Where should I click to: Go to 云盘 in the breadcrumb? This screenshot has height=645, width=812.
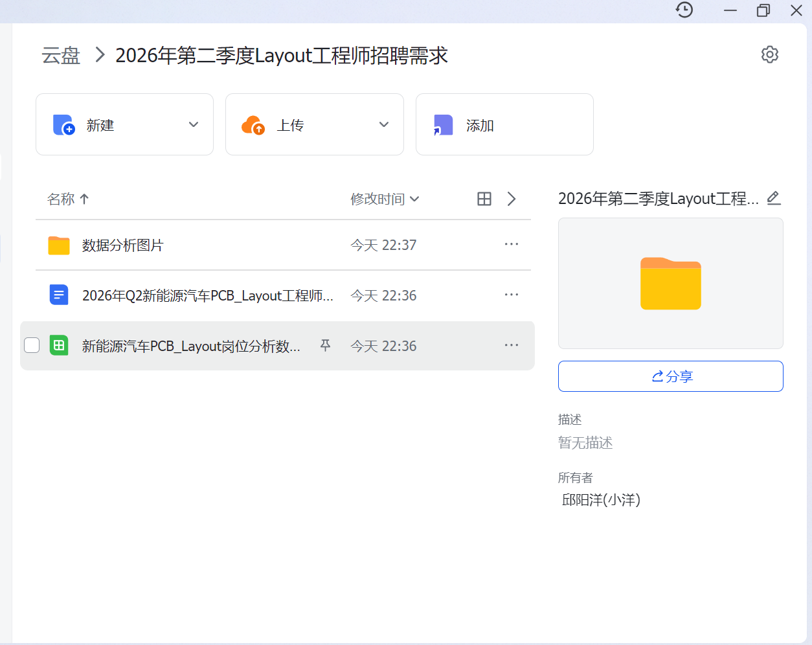61,56
